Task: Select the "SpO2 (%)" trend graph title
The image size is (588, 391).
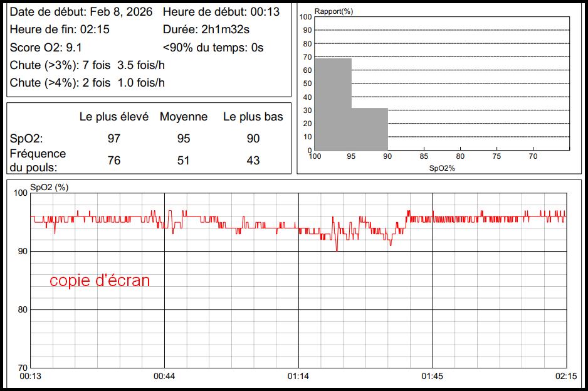Action: point(49,188)
